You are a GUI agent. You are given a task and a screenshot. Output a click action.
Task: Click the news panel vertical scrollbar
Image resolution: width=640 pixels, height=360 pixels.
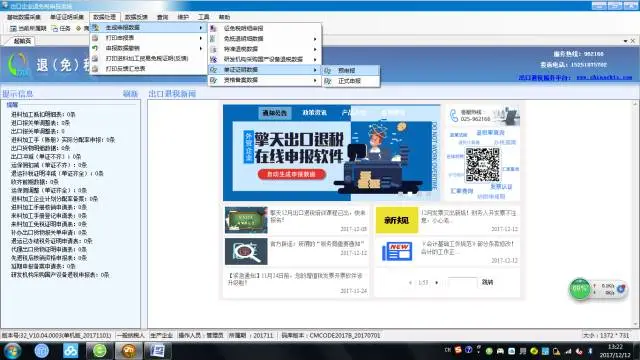tap(636, 214)
